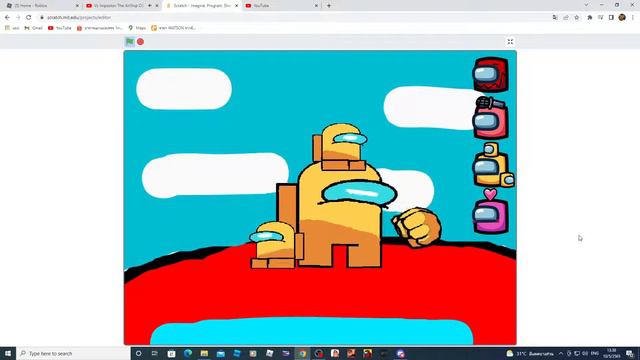Click the Type here to search box

[73, 353]
